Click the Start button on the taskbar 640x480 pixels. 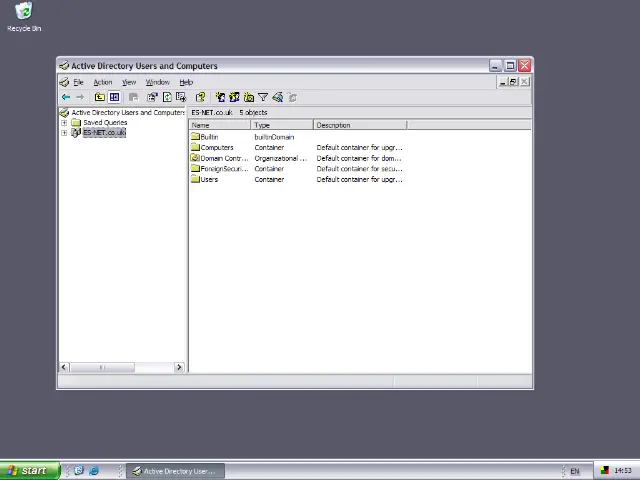coord(29,471)
